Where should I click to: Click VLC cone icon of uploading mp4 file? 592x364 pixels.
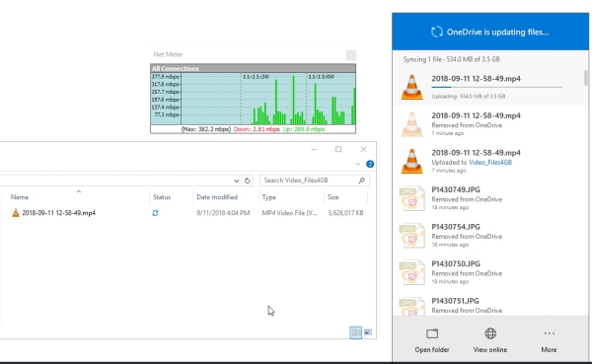pos(411,87)
